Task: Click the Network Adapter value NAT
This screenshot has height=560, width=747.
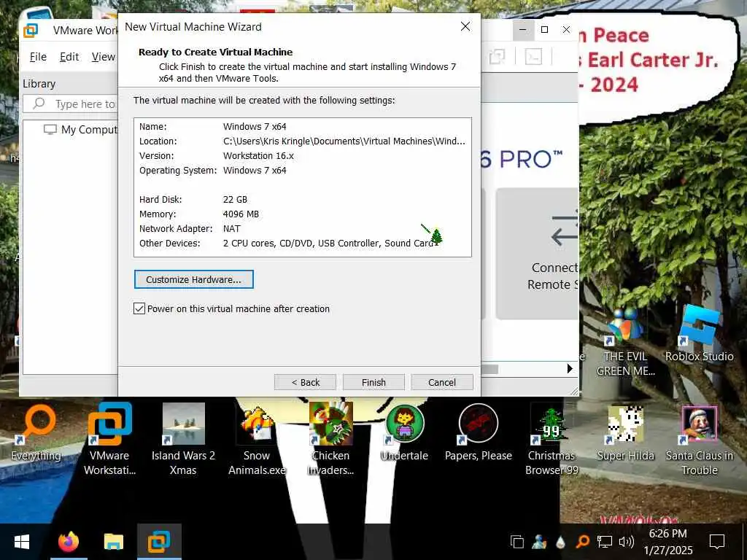Action: coord(231,228)
